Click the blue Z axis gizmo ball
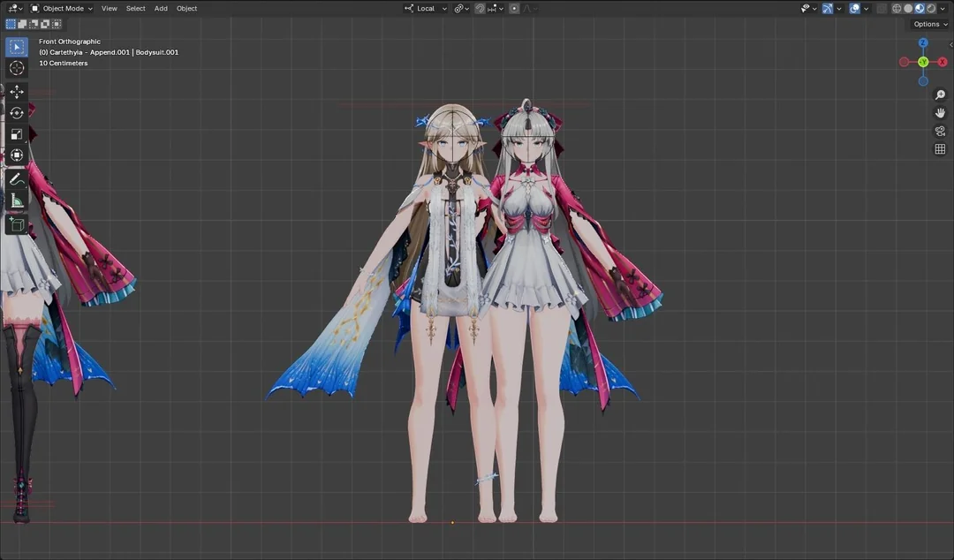 point(923,42)
